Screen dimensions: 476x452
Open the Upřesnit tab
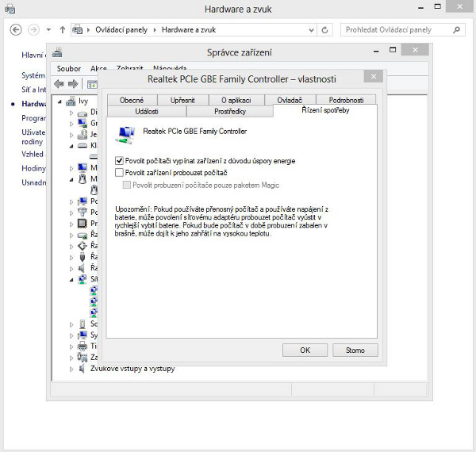[182, 100]
